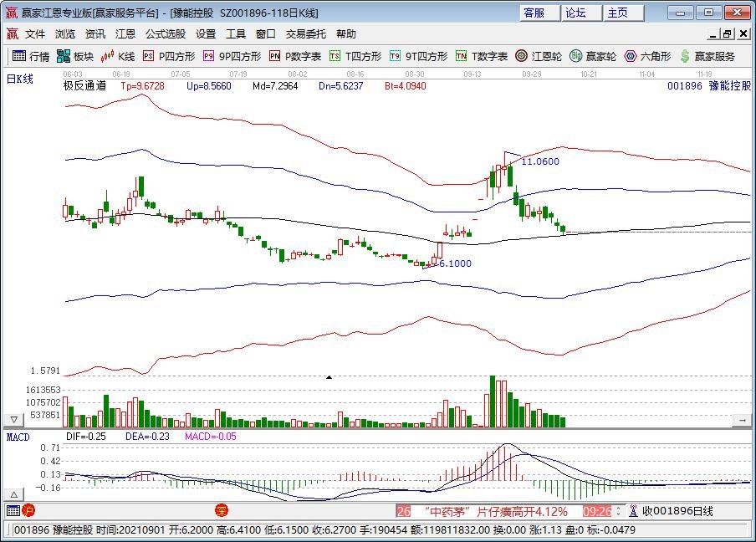
Task: Open the 赢家服务 service icon
Action: [x=707, y=57]
